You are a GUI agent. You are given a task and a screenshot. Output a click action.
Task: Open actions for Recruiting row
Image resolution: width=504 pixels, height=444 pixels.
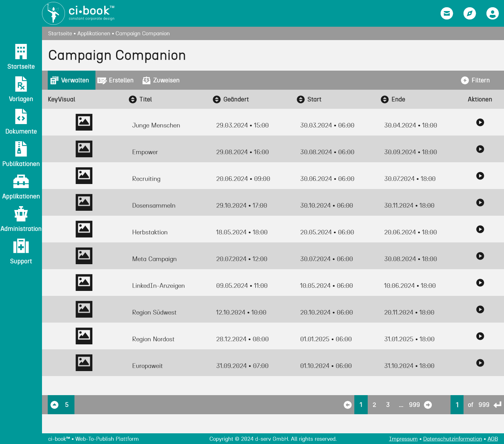[x=480, y=176]
